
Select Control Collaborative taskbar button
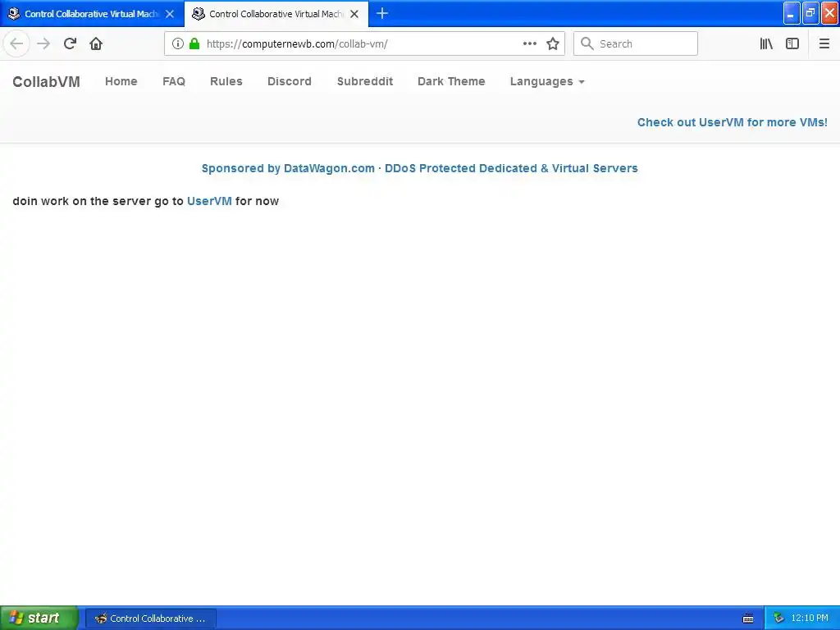tap(151, 619)
